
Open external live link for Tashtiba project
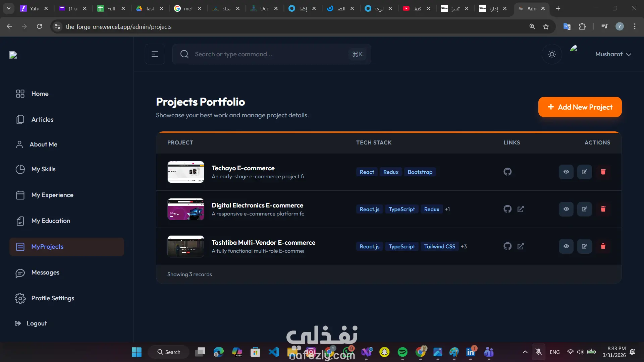[x=521, y=246]
